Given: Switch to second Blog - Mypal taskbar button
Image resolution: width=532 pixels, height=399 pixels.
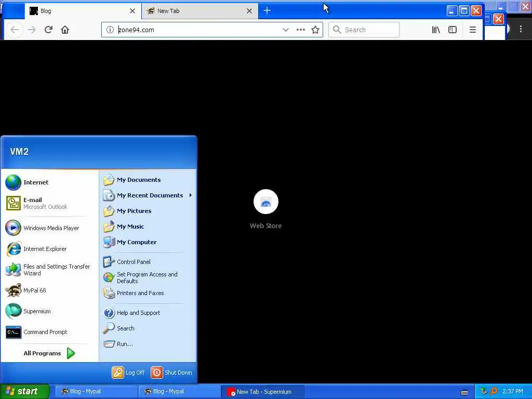Looking at the screenshot, I should 179,392.
